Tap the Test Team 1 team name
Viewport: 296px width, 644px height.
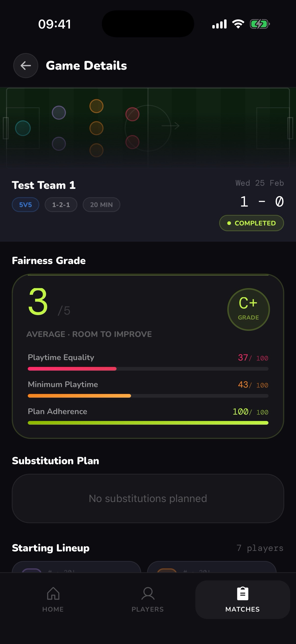click(44, 185)
